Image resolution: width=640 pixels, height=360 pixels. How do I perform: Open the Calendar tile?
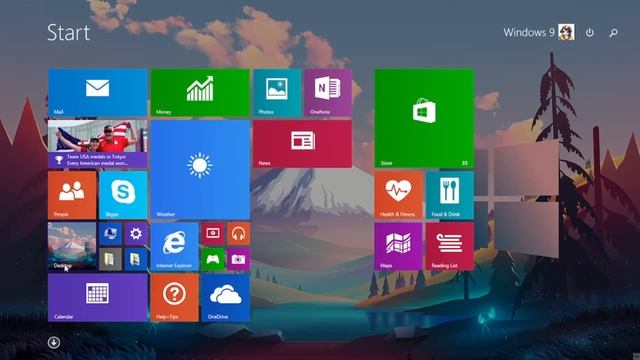98,298
